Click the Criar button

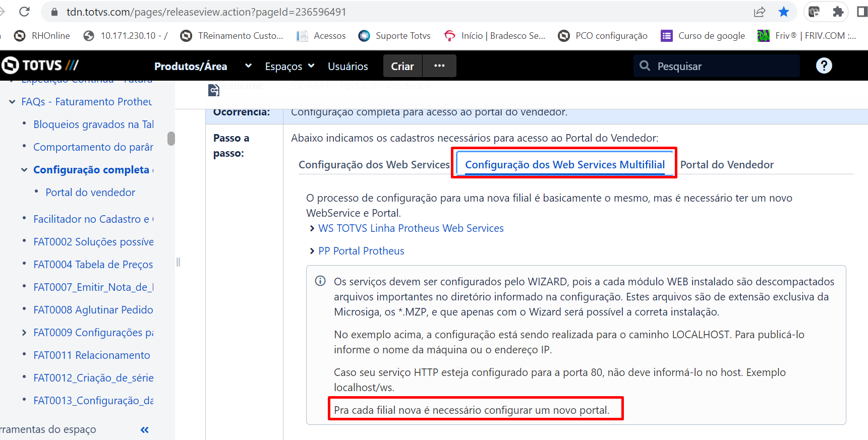click(402, 66)
